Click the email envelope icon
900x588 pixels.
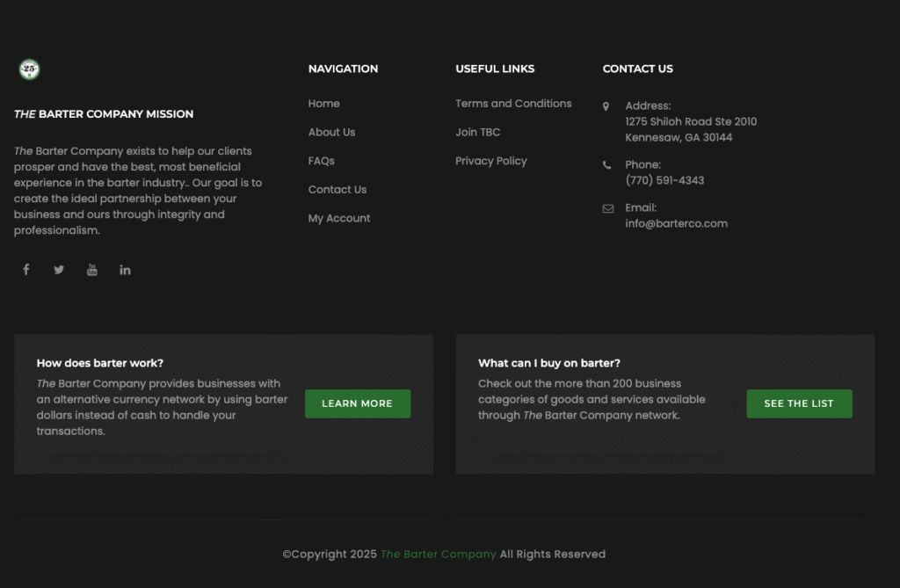[x=607, y=208]
